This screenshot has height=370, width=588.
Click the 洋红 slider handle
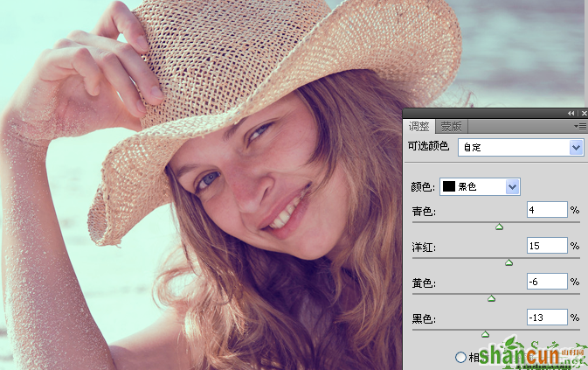point(508,262)
